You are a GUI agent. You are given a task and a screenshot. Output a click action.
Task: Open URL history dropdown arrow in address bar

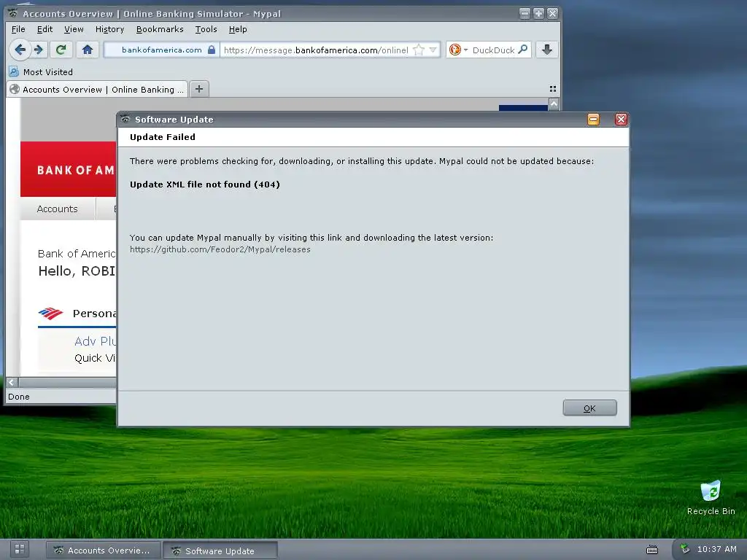(433, 50)
